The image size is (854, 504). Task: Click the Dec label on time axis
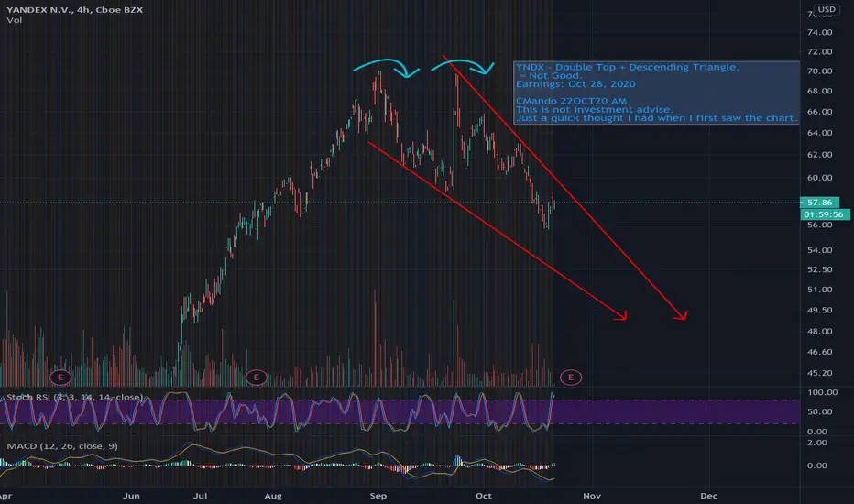point(708,496)
